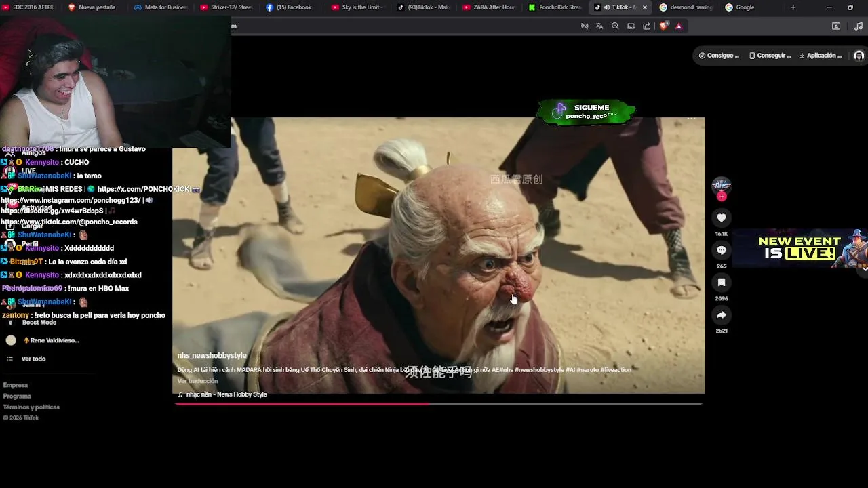Click the zoom magnifier icon in address bar
Image resolution: width=868 pixels, height=488 pixels.
(x=615, y=26)
